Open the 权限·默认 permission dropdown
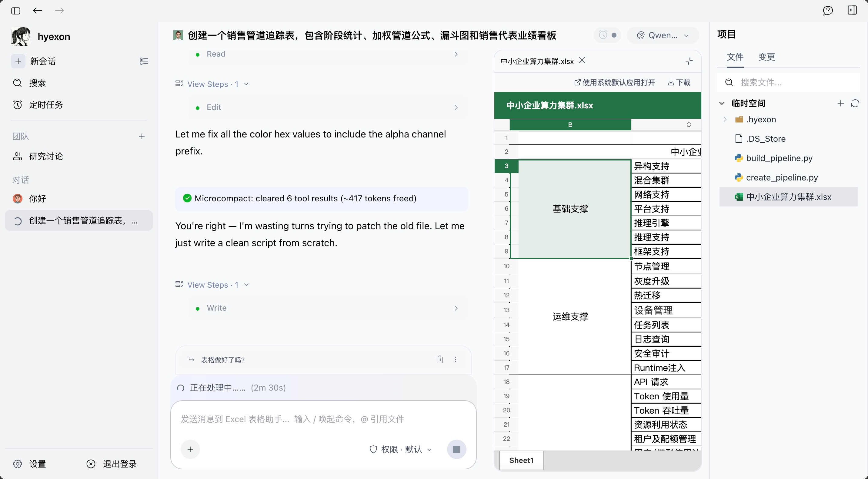Viewport: 868px width, 479px height. pyautogui.click(x=401, y=449)
